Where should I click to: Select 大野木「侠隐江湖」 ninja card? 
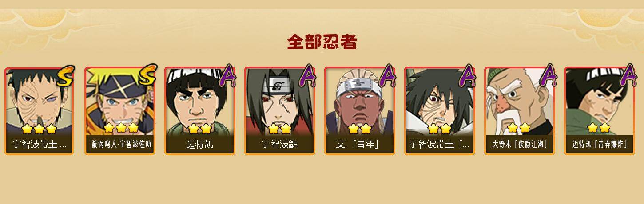519,111
